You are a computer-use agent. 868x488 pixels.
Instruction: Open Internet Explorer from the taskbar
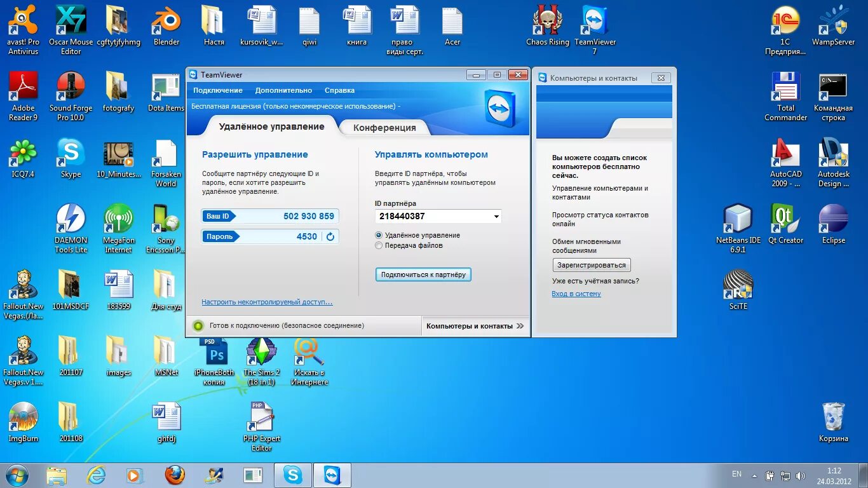(x=95, y=475)
